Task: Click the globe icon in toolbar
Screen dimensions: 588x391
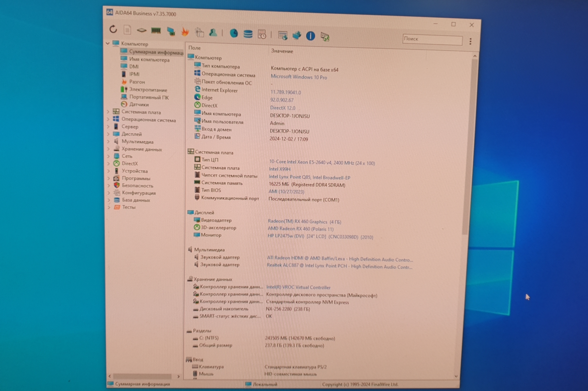Action: 234,34
